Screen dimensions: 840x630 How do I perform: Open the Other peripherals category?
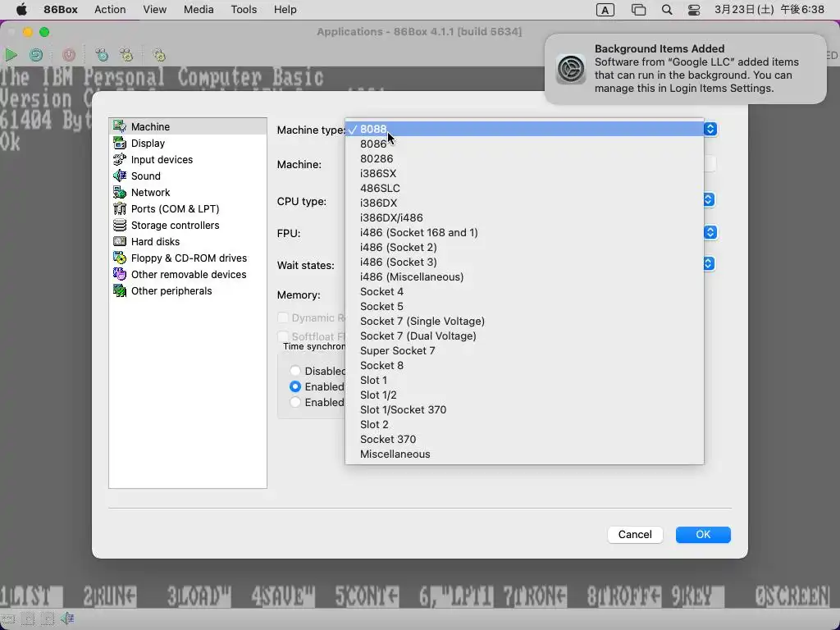coord(188,291)
